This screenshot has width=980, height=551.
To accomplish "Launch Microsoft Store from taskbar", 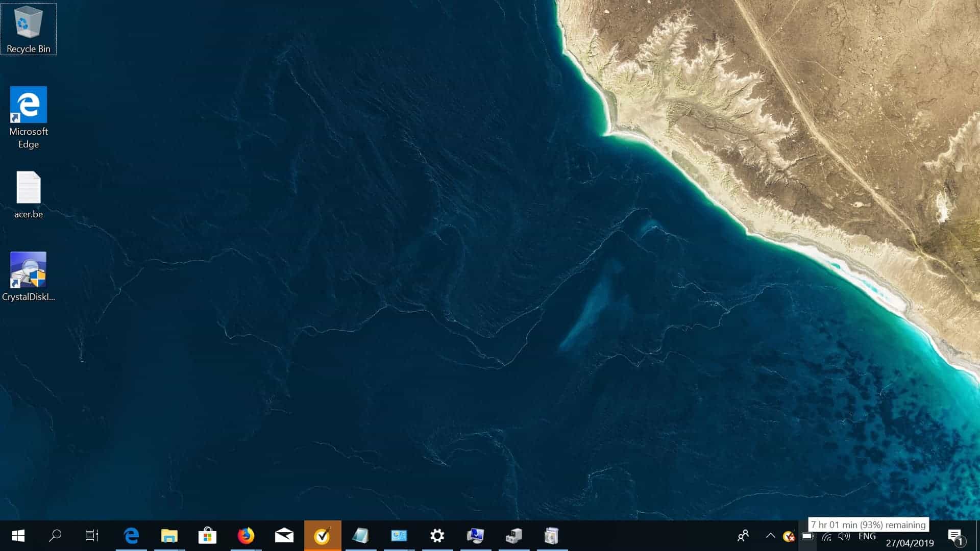I will point(207,536).
